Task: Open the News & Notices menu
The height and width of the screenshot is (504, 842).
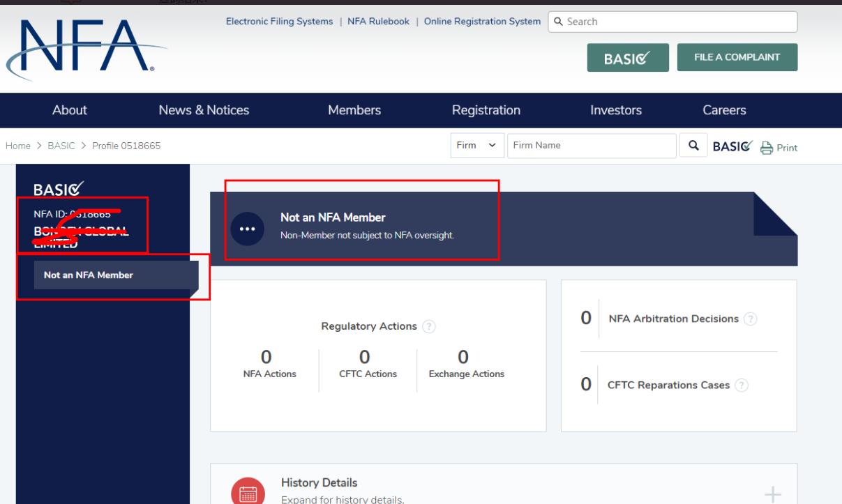Action: pos(204,110)
